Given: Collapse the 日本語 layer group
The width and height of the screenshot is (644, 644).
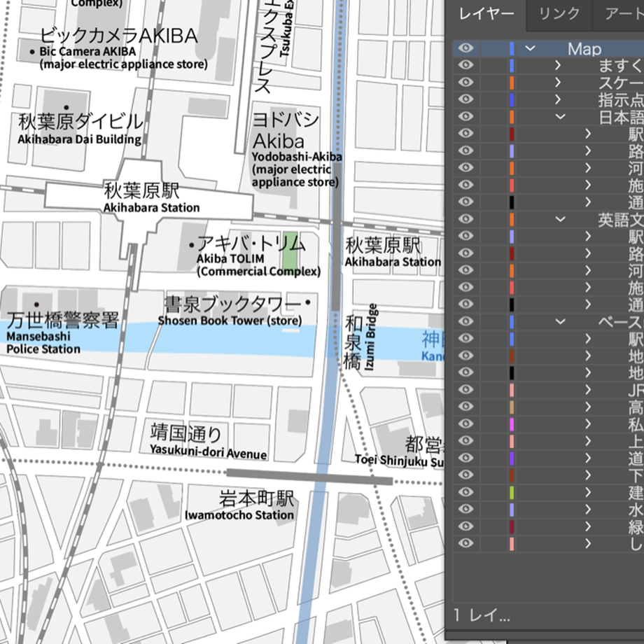Looking at the screenshot, I should coord(560,116).
